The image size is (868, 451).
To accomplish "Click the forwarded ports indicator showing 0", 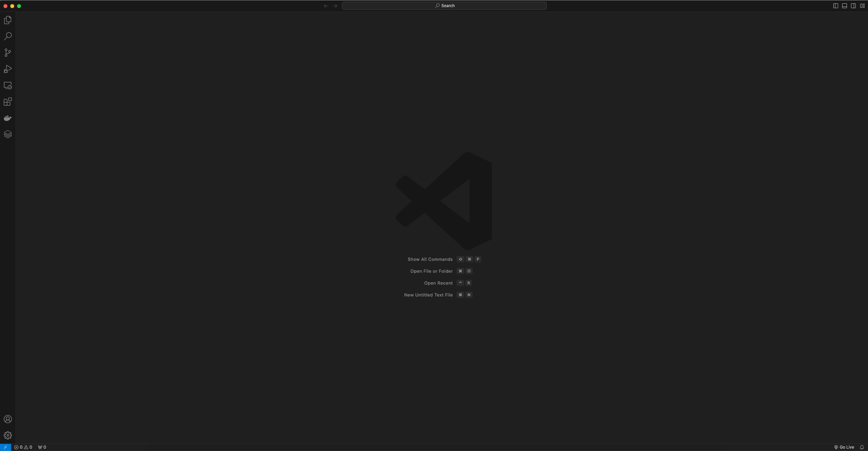I will click(x=42, y=447).
